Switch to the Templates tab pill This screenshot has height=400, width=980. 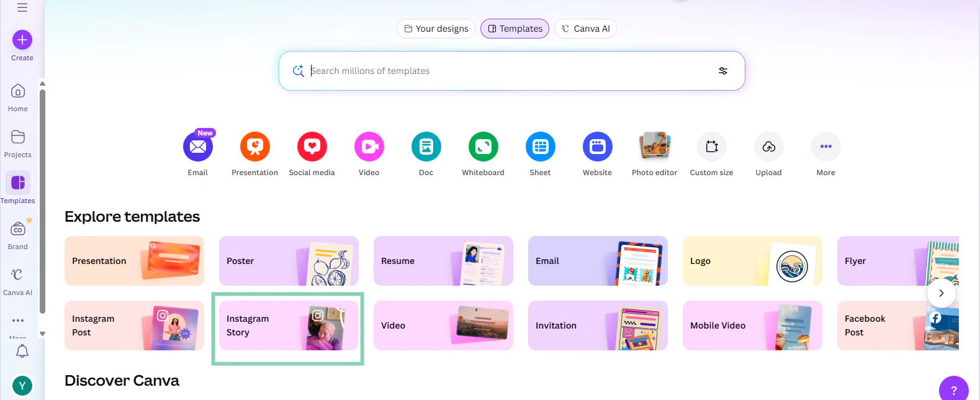tap(515, 29)
